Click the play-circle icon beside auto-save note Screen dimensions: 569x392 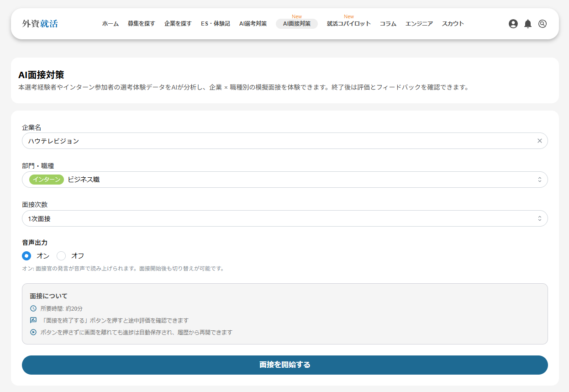pos(33,332)
